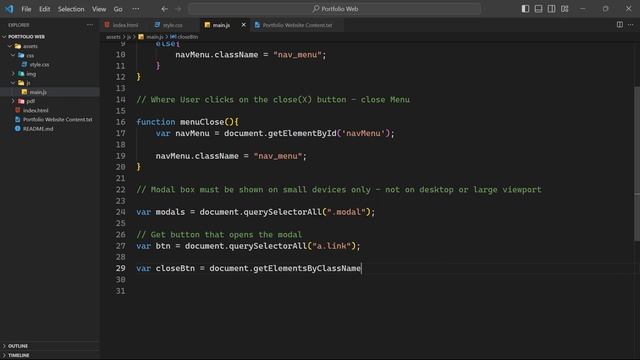Open the Go menu
The width and height of the screenshot is (640, 360).
point(118,9)
